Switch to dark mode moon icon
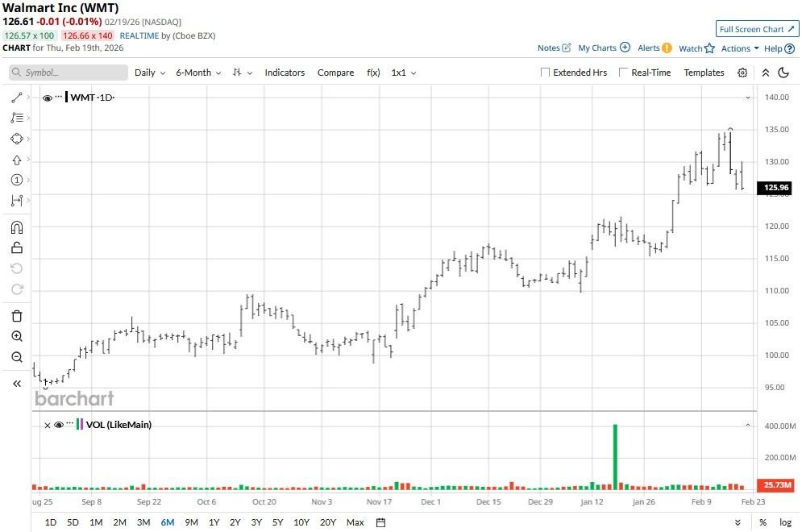 coord(783,73)
